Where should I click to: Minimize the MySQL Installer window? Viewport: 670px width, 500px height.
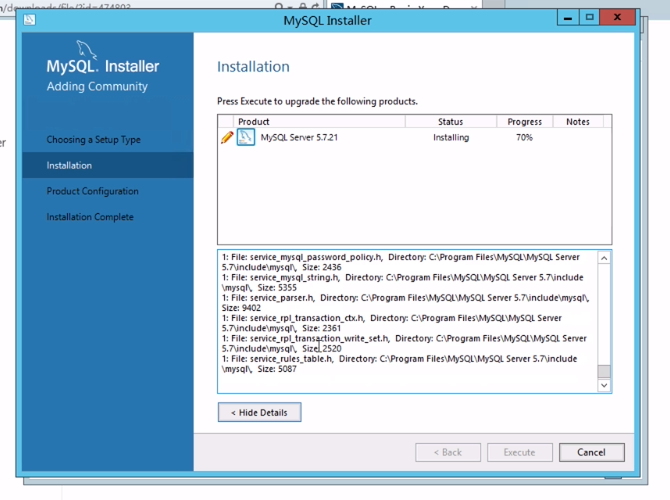point(568,18)
